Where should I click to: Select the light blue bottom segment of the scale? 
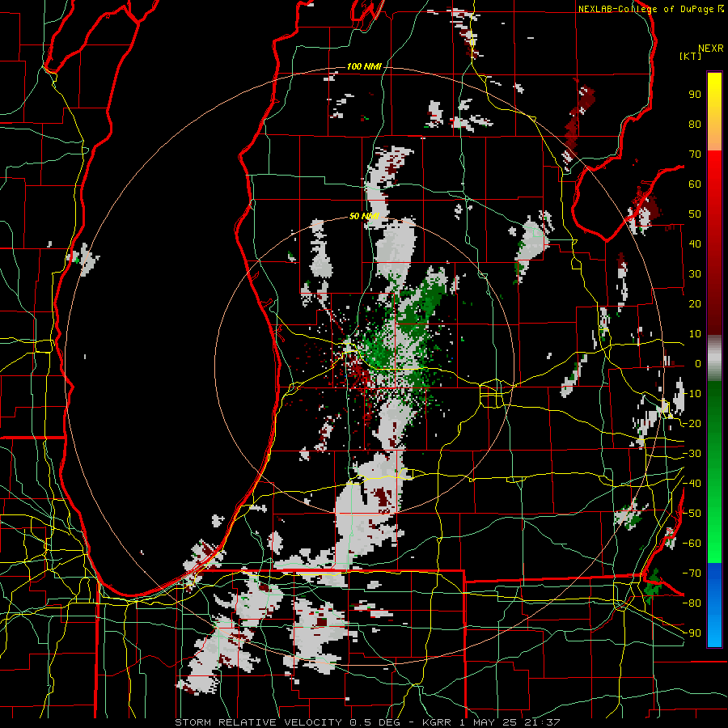tap(714, 632)
